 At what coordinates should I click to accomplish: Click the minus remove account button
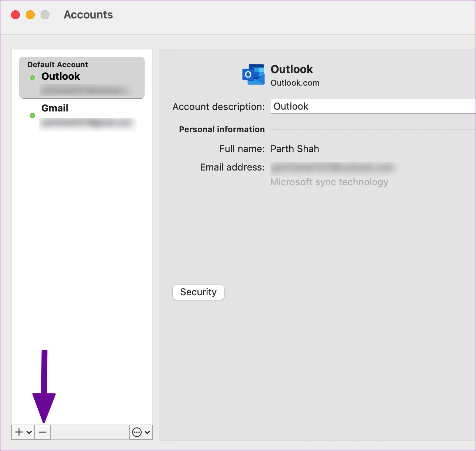[x=43, y=432]
